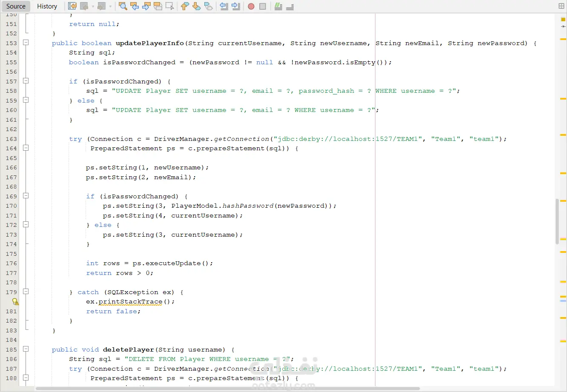567x392 pixels.
Task: Click the vertical scrollbar thumb
Action: 557,221
